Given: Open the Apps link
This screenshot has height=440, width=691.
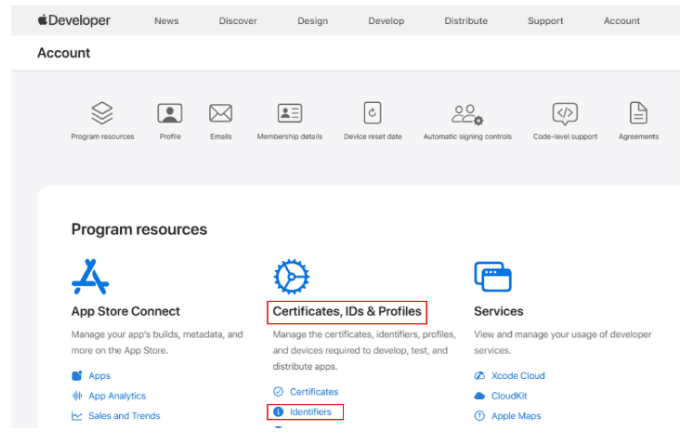Looking at the screenshot, I should 99,376.
